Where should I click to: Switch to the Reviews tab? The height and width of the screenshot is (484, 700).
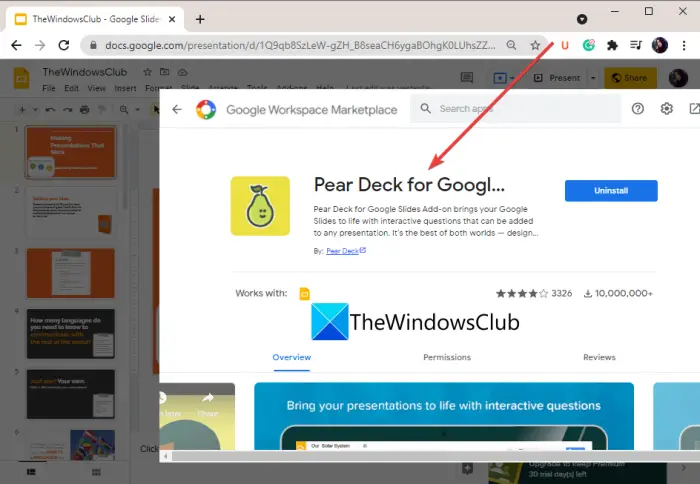[599, 357]
